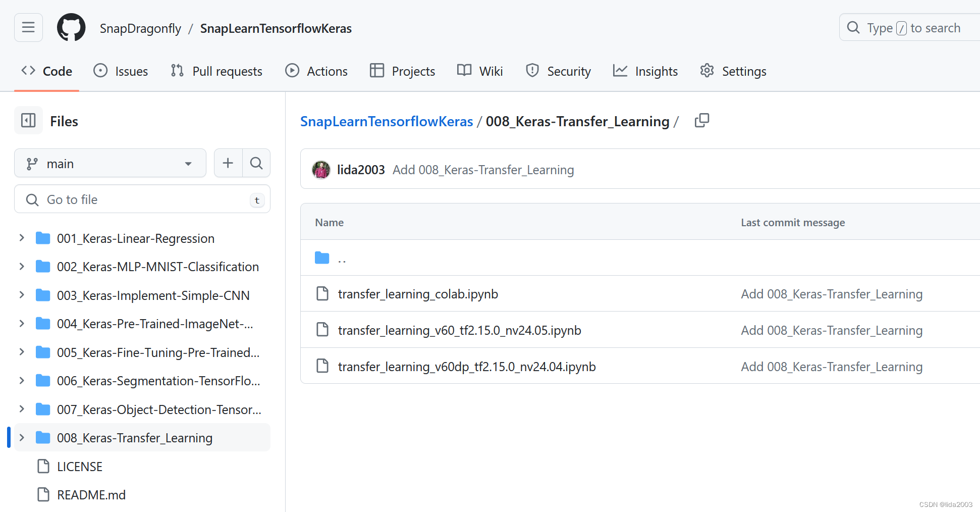
Task: Open the Wiki tab
Action: point(480,71)
